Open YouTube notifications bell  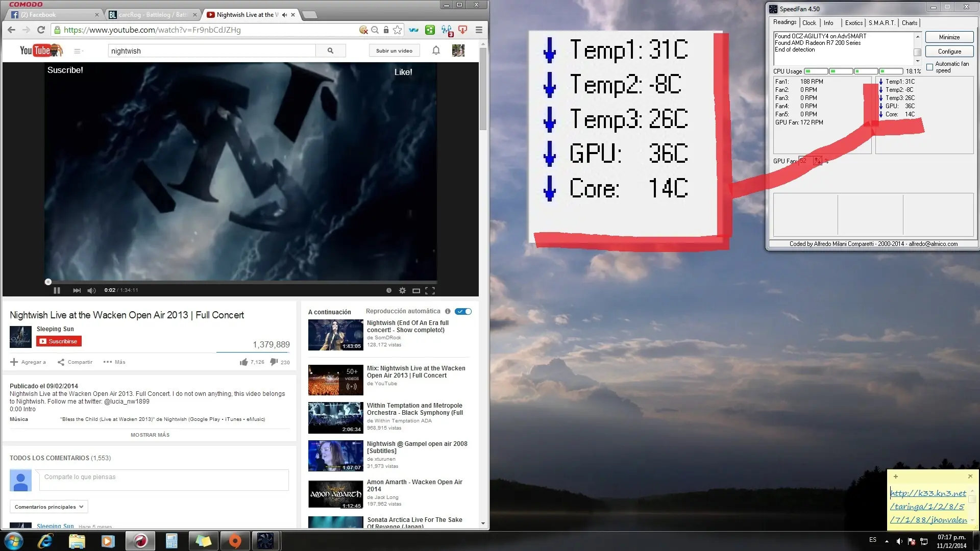point(436,51)
